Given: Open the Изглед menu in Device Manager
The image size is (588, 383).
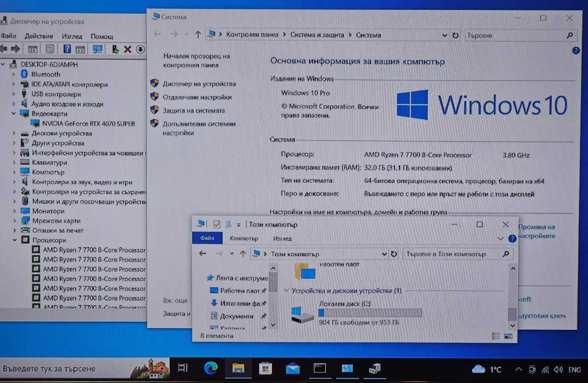Looking at the screenshot, I should (x=72, y=36).
